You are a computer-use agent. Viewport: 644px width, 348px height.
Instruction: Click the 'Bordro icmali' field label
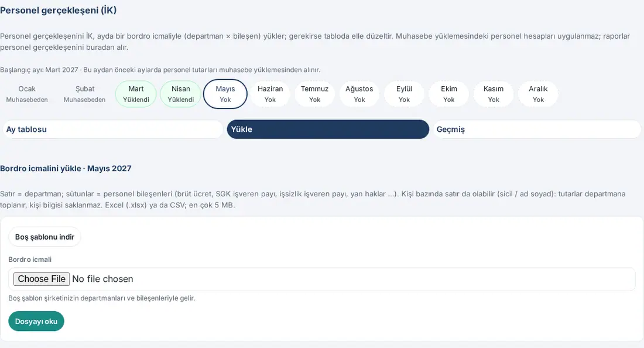click(x=30, y=260)
